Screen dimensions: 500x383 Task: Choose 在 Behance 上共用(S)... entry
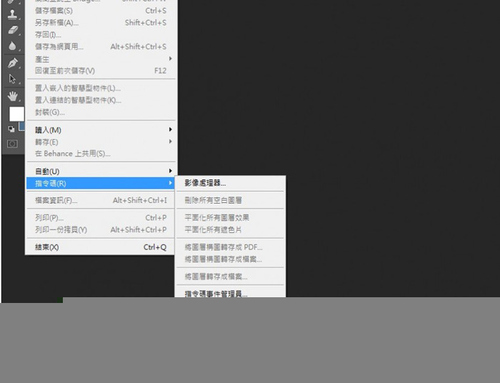101,154
